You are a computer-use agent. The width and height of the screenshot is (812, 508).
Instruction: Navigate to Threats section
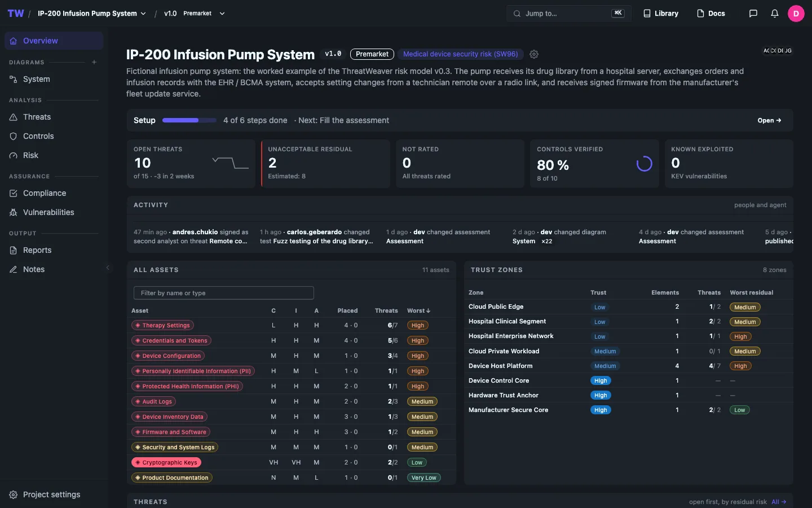click(x=54, y=117)
